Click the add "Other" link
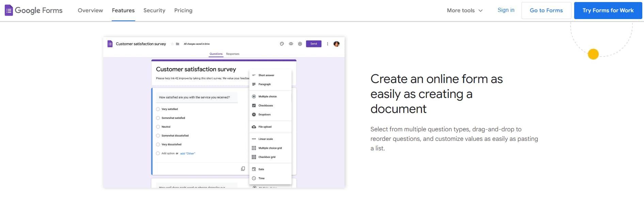The image size is (644, 197). [188, 153]
